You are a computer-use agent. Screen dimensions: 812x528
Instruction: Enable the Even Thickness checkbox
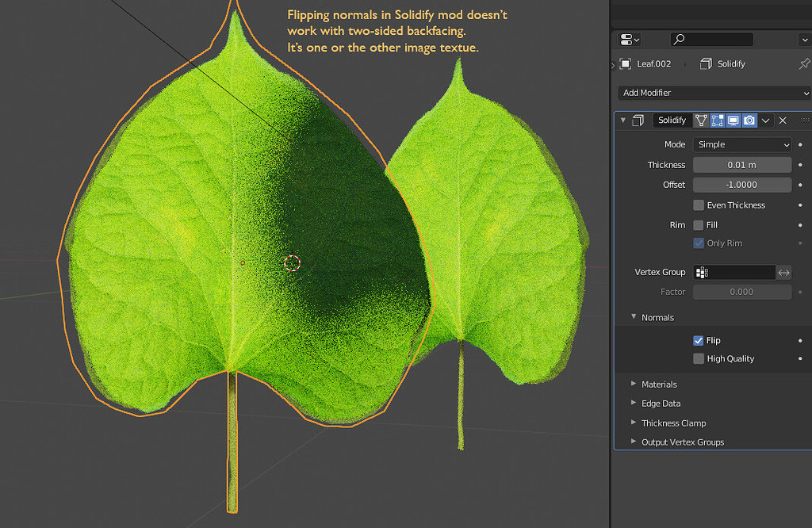click(x=697, y=205)
